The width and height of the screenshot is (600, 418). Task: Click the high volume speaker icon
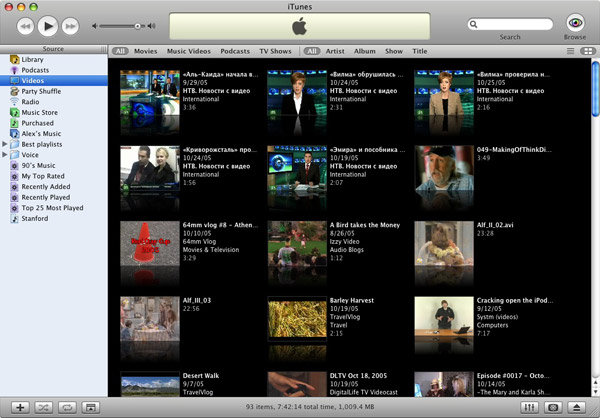tap(152, 26)
